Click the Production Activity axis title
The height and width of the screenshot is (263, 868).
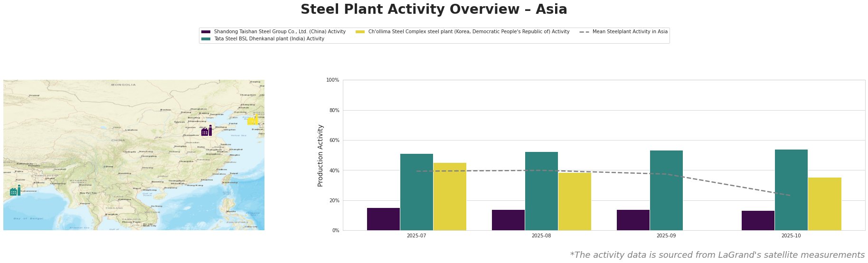321,155
